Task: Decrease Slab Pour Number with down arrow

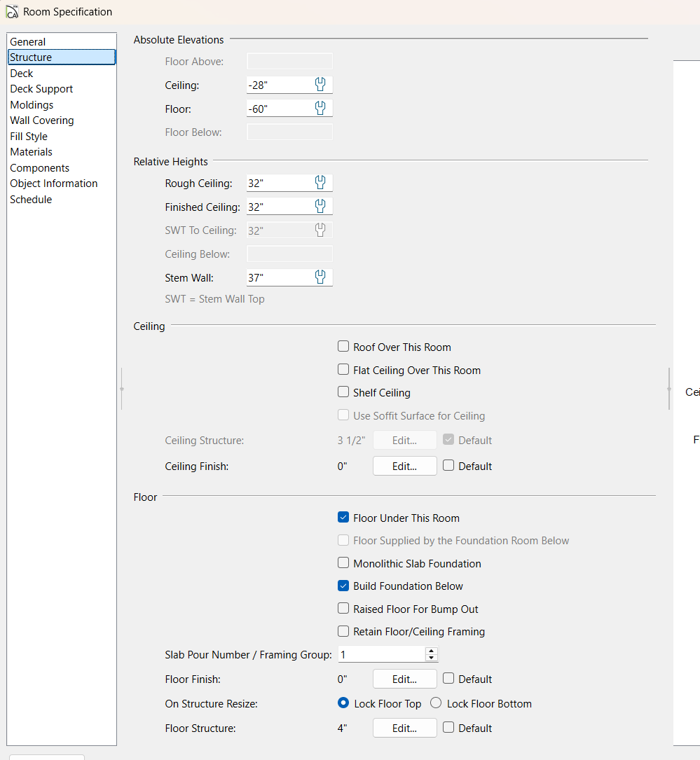Action: (x=431, y=658)
